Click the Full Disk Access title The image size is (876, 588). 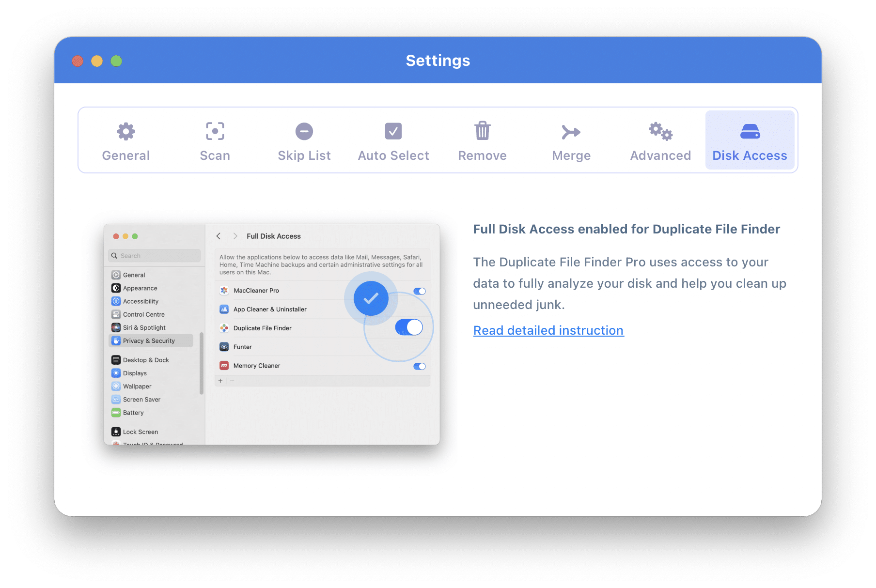[x=274, y=236]
